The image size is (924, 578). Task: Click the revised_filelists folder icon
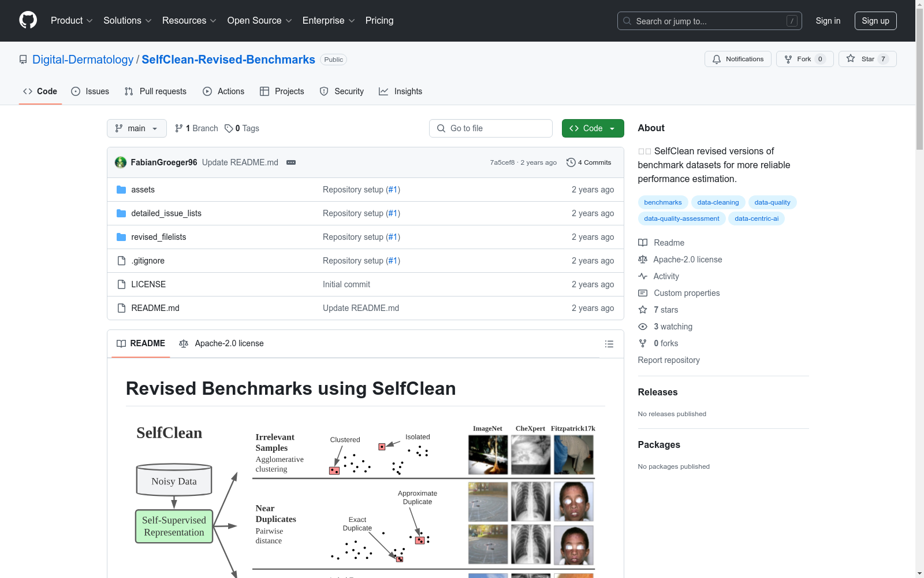[121, 237]
